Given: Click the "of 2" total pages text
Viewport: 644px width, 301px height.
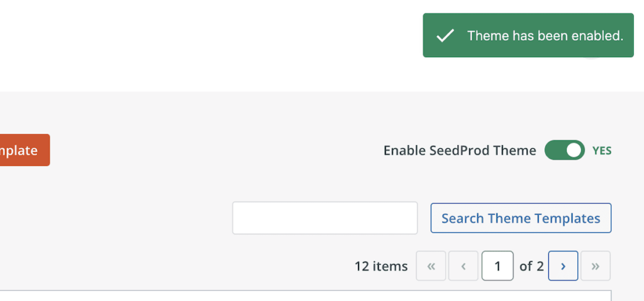Looking at the screenshot, I should [x=531, y=266].
